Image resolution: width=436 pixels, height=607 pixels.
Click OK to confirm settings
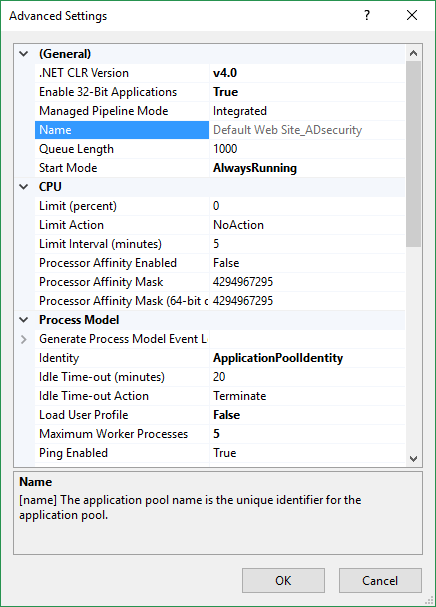[x=283, y=580]
